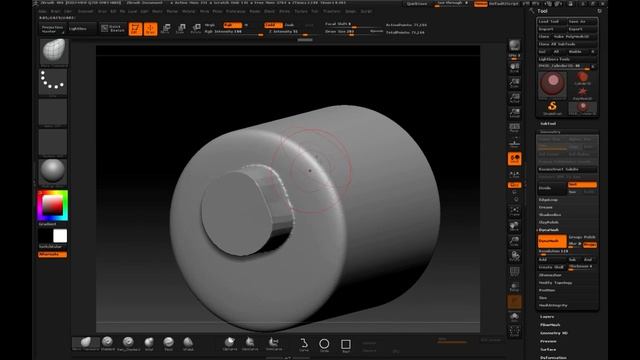
Task: Click Save As in Tool panel
Action: pyautogui.click(x=582, y=22)
